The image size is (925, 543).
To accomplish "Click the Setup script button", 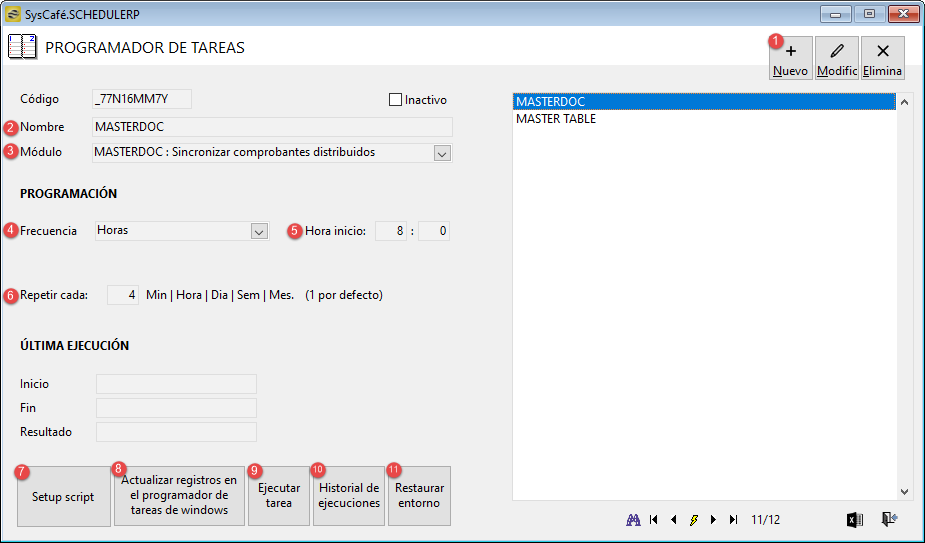I will coord(64,496).
